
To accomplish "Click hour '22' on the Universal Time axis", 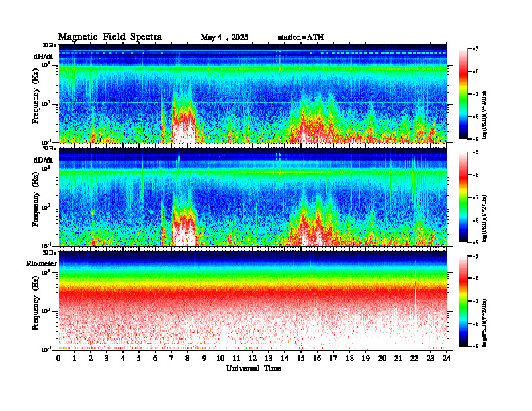I will [414, 359].
